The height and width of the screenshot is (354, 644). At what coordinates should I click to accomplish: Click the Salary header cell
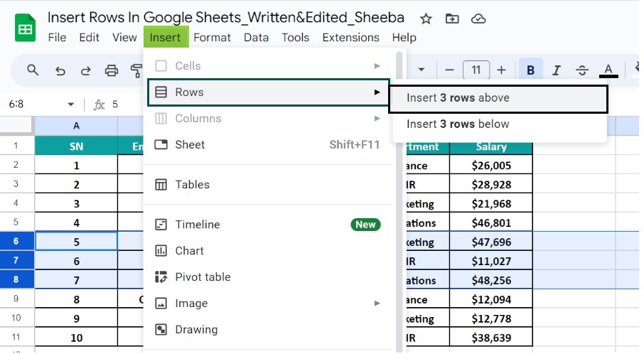click(491, 146)
